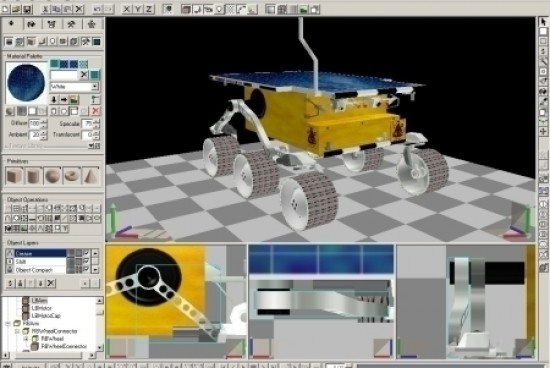Pick the first teal material swatch
The image size is (550, 368).
[x=54, y=63]
